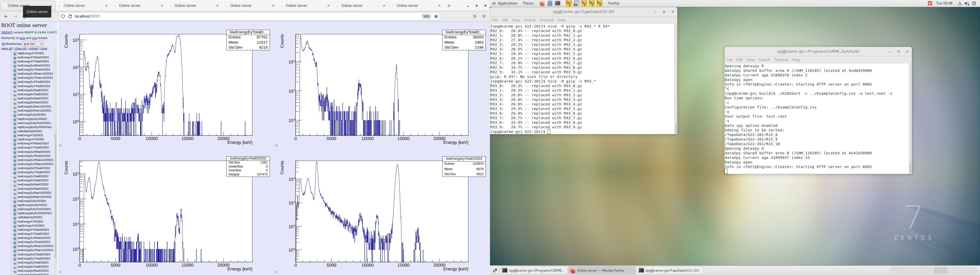Click the "open all" link
Viewport: 980px width, 275px height.
coord(6,49)
